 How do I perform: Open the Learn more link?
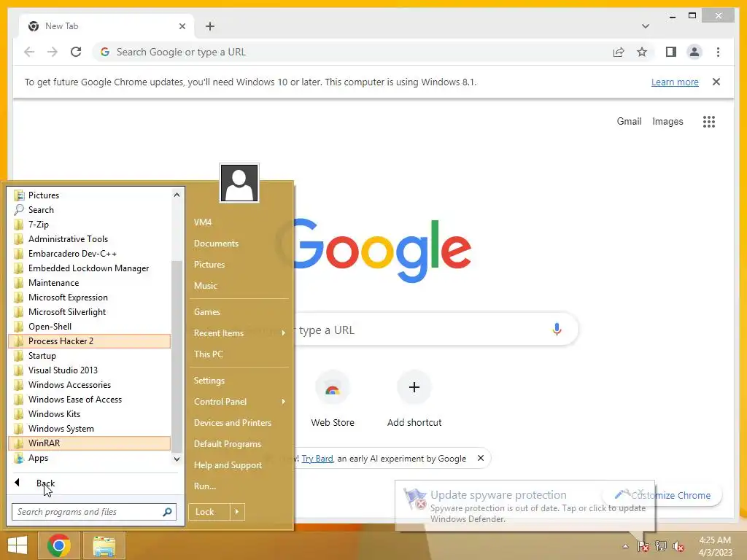tap(675, 82)
